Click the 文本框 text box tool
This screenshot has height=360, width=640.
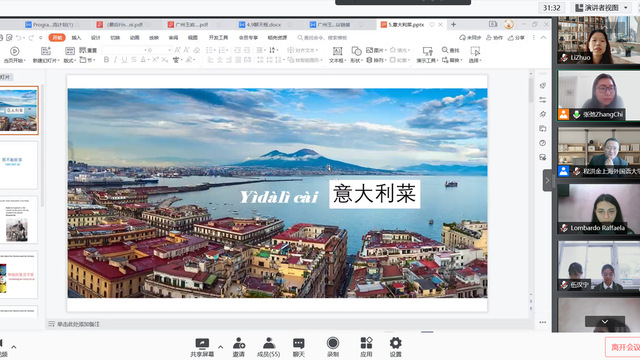337,55
